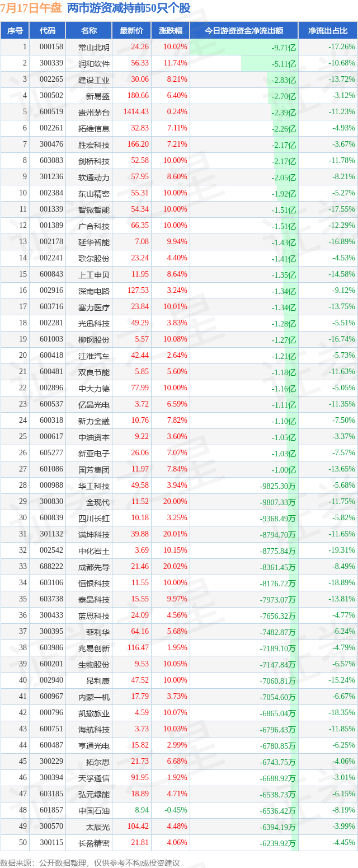Select stock name 拓维信息
This screenshot has width=358, height=868.
point(94,128)
